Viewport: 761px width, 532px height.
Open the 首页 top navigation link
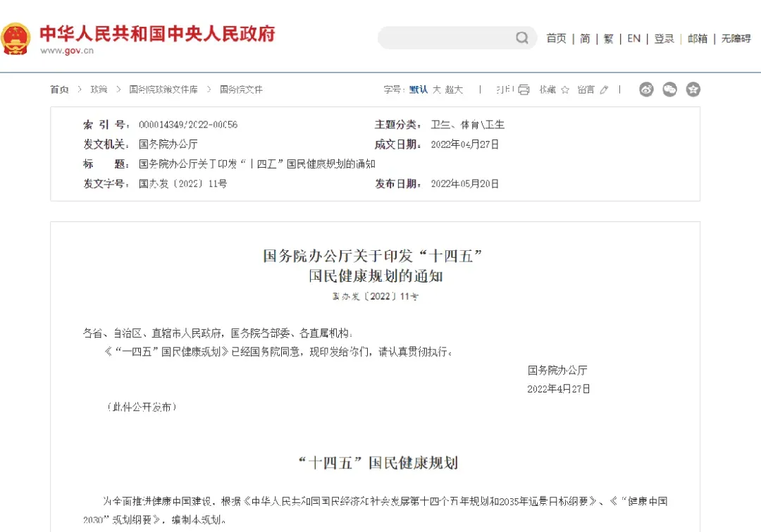[556, 38]
